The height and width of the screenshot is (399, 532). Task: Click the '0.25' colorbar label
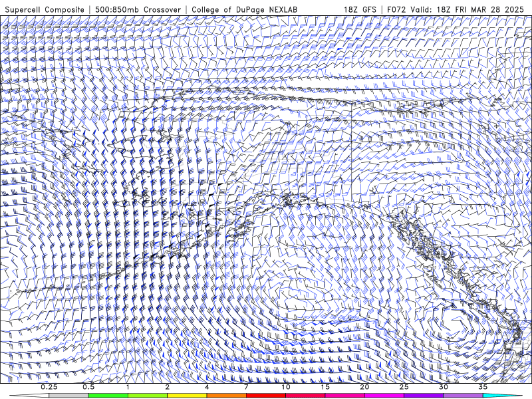tap(49, 387)
